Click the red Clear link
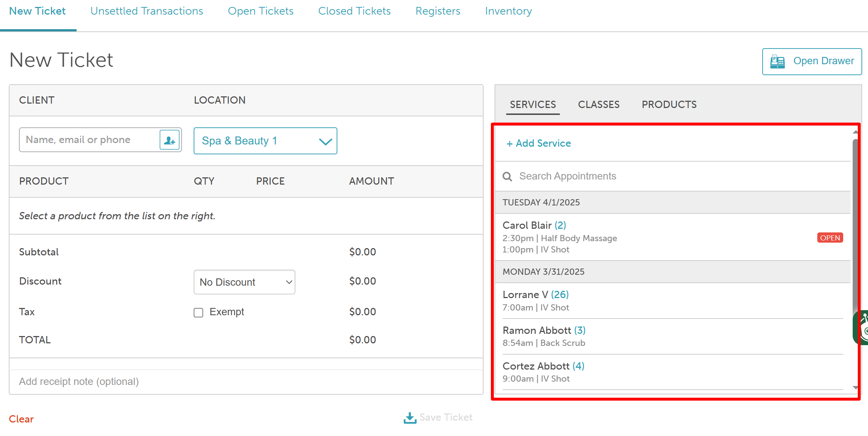This screenshot has width=868, height=436. pos(21,419)
